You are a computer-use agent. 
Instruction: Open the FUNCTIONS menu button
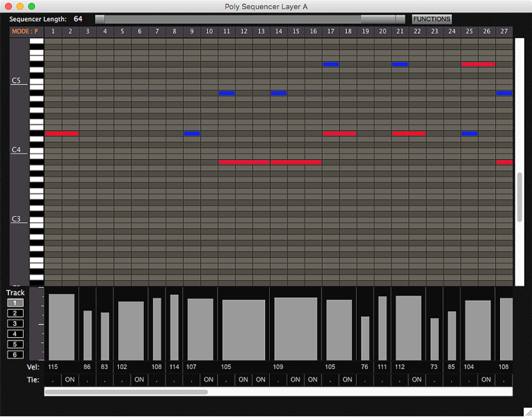click(x=432, y=19)
